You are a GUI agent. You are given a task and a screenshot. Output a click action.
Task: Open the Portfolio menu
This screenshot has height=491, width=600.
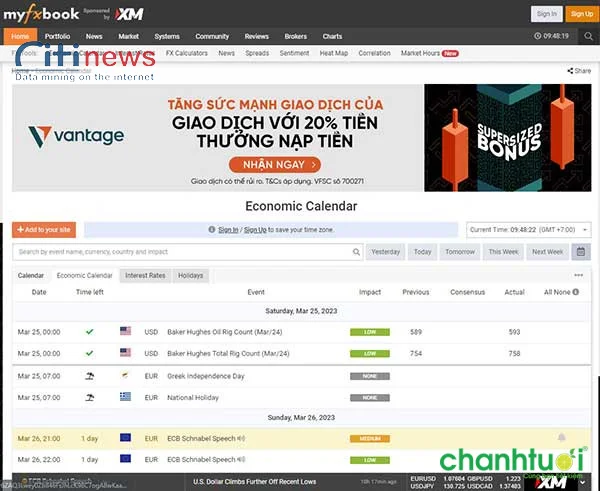[57, 36]
